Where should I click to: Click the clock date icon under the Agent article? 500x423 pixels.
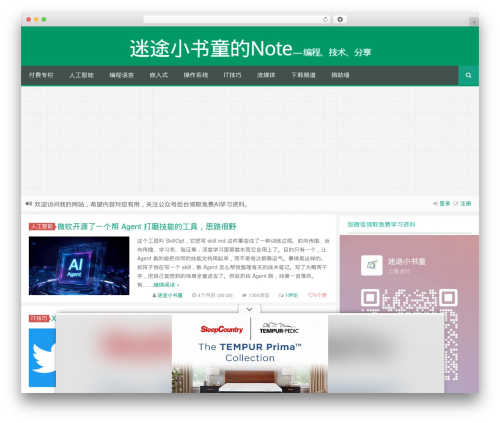pos(194,295)
